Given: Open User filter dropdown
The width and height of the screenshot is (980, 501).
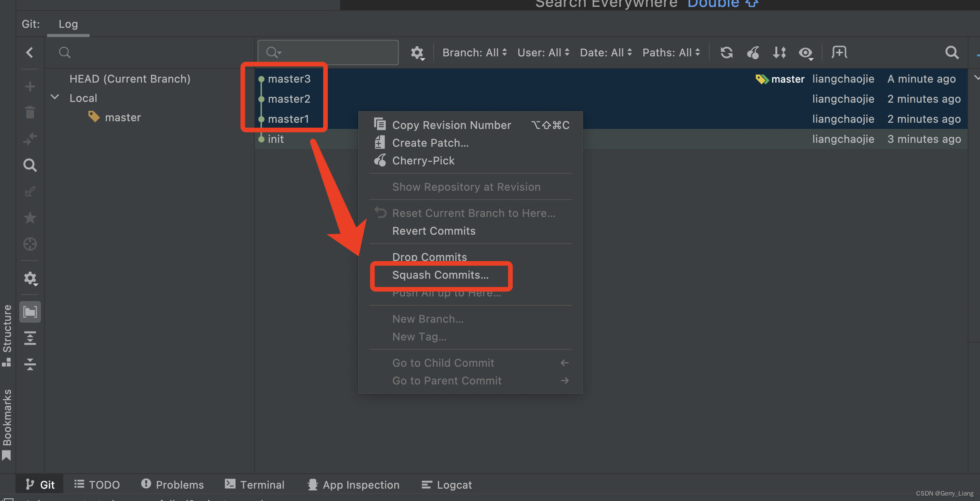Looking at the screenshot, I should coord(542,52).
